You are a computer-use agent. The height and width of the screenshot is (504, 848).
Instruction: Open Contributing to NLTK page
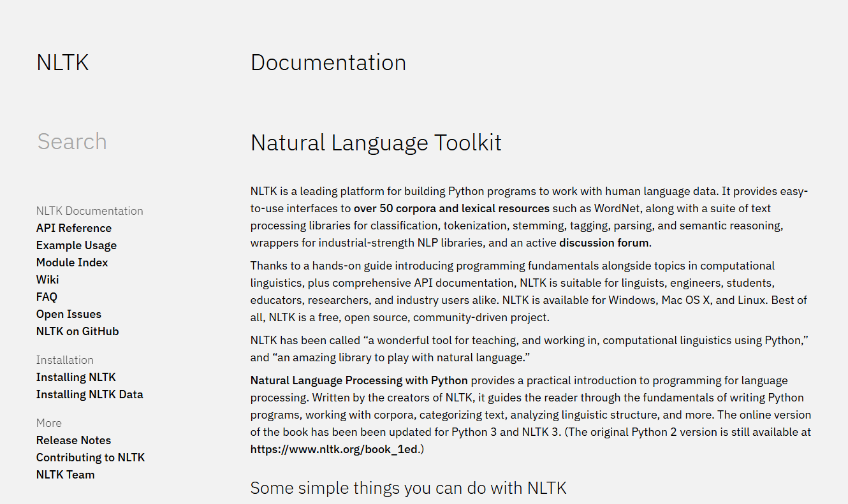point(91,457)
